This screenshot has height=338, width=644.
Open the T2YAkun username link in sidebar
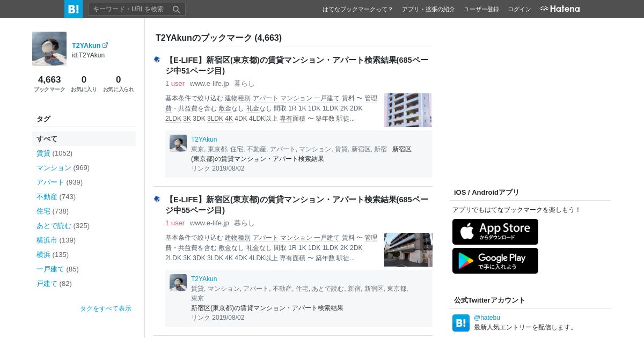(86, 45)
